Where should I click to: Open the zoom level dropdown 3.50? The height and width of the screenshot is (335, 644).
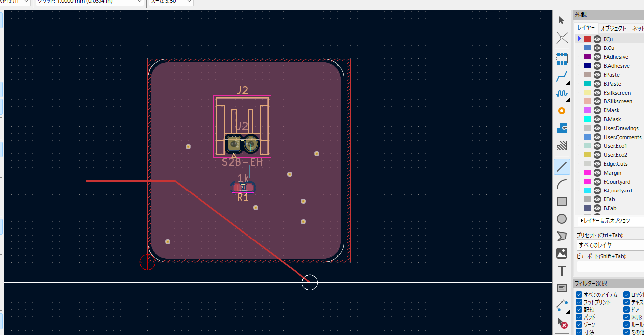tap(171, 2)
